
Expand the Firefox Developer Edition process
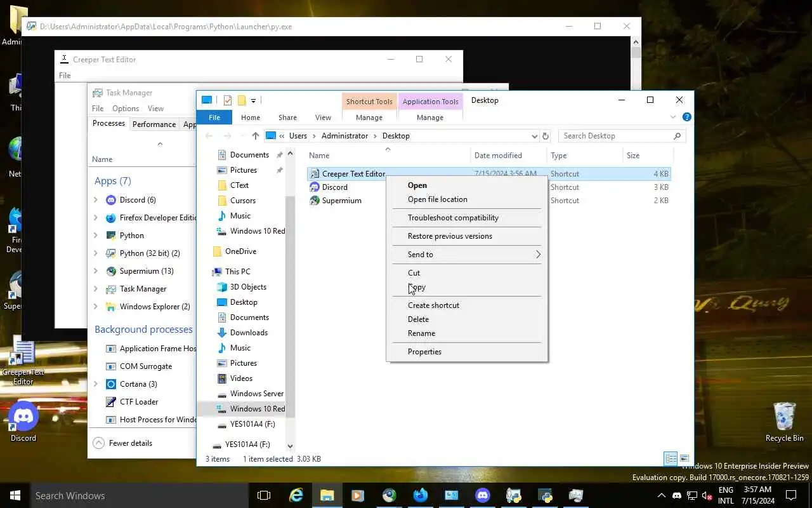tap(96, 218)
